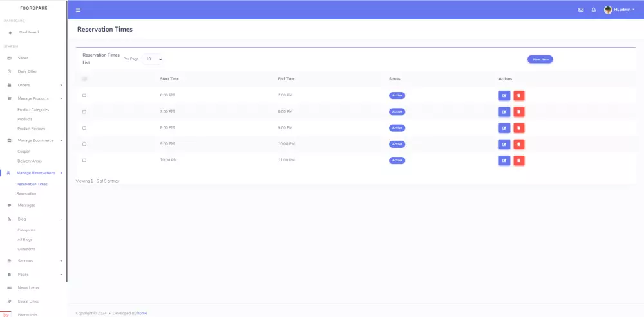Screen dimensions: 644x317
Task: Click the Active badge in 10:00 PM row
Action: coord(397,160)
